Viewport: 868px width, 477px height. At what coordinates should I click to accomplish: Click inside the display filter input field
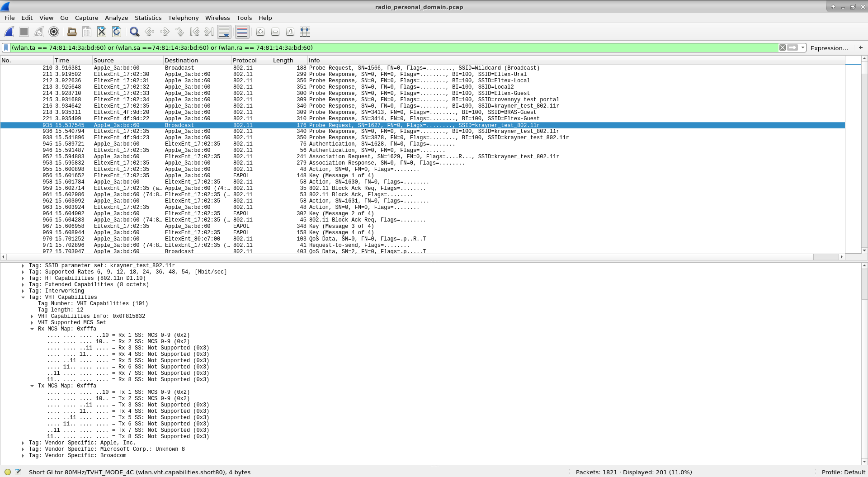tap(393, 47)
